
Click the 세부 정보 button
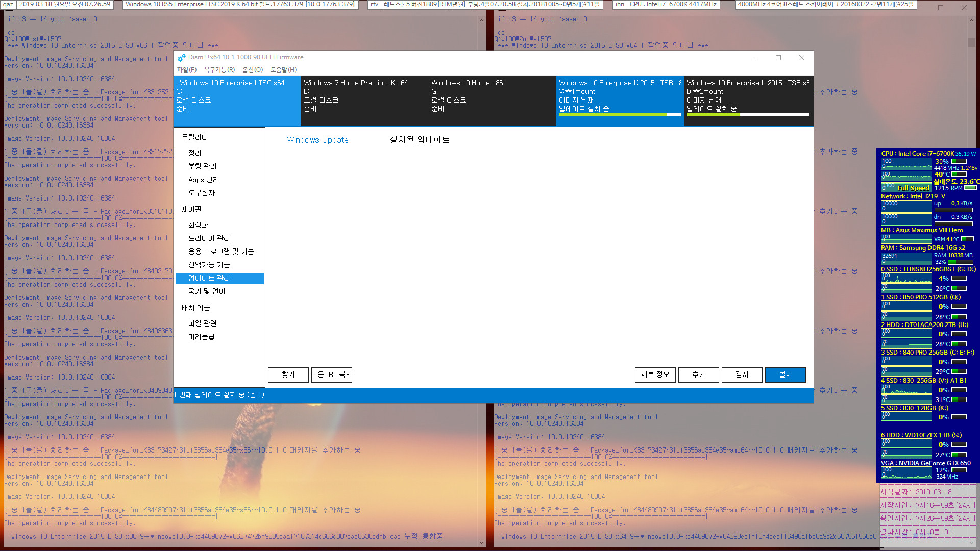[655, 375]
